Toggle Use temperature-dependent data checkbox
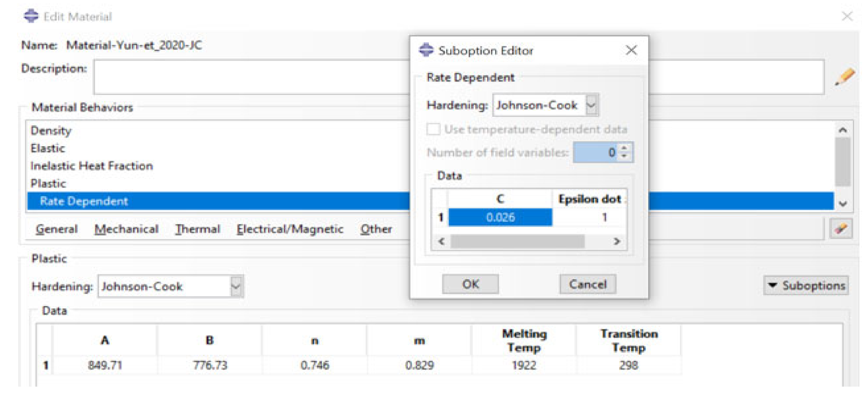 point(433,129)
